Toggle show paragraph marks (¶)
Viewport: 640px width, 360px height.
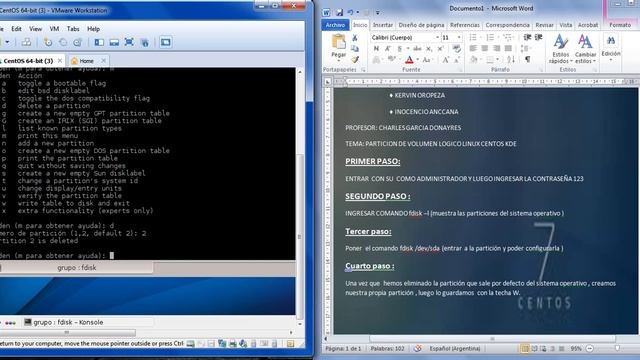tap(528, 60)
